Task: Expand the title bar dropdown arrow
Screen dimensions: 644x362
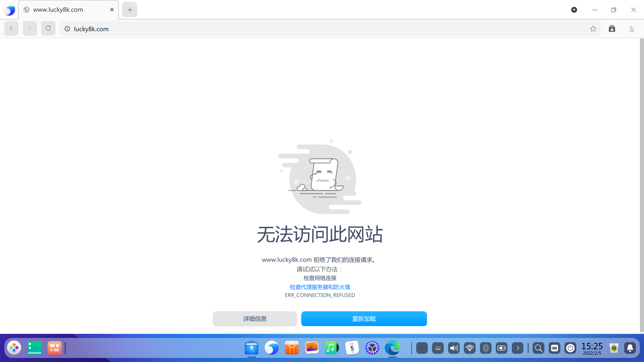Action: pyautogui.click(x=574, y=10)
